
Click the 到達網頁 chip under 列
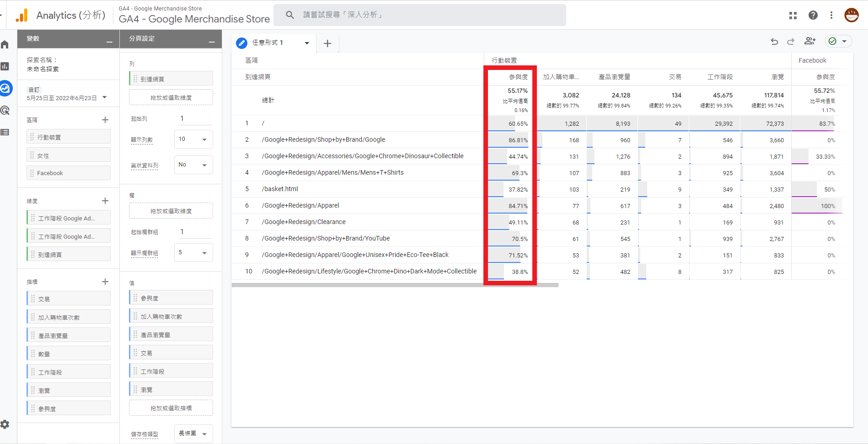tap(171, 78)
